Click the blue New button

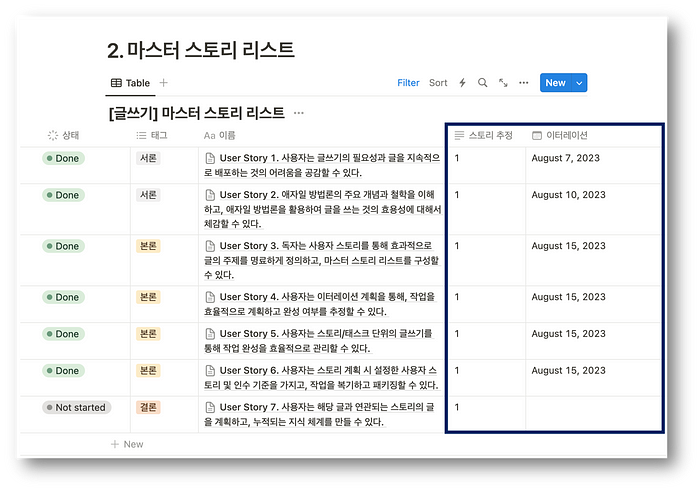[555, 83]
